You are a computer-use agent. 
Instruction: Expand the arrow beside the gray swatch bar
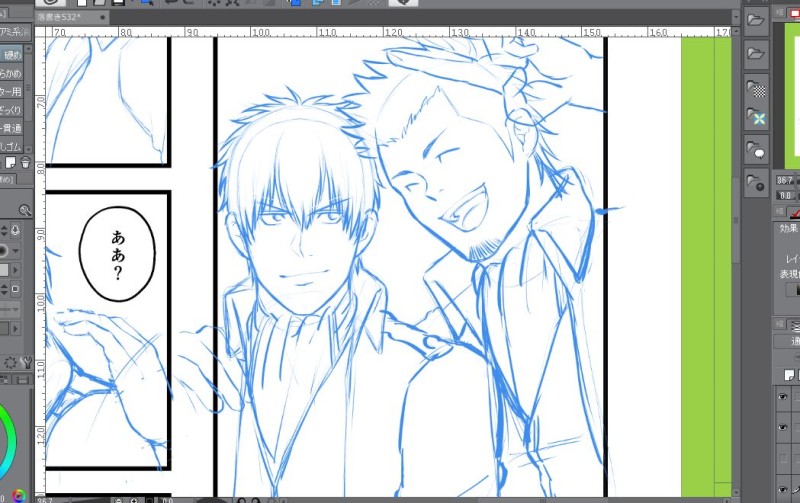pos(15,270)
